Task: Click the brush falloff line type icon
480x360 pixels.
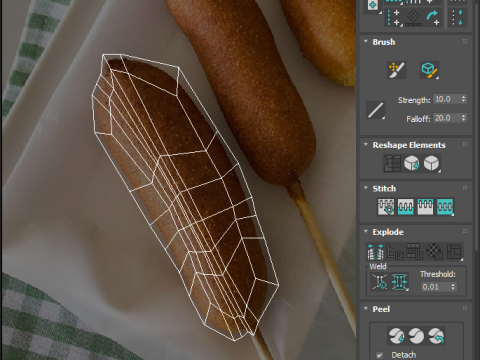Action: point(376,110)
